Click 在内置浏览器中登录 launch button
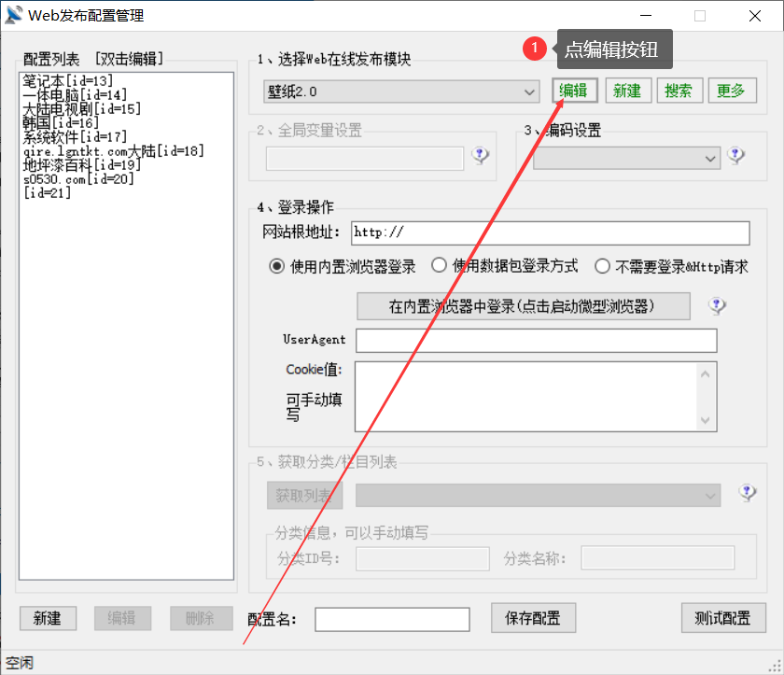This screenshot has height=675, width=784. coord(523,306)
